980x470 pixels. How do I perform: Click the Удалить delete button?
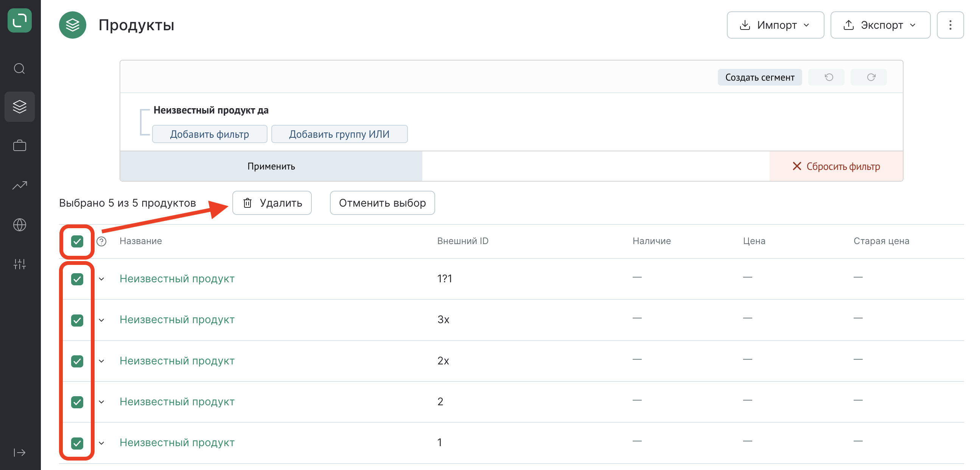(x=272, y=203)
